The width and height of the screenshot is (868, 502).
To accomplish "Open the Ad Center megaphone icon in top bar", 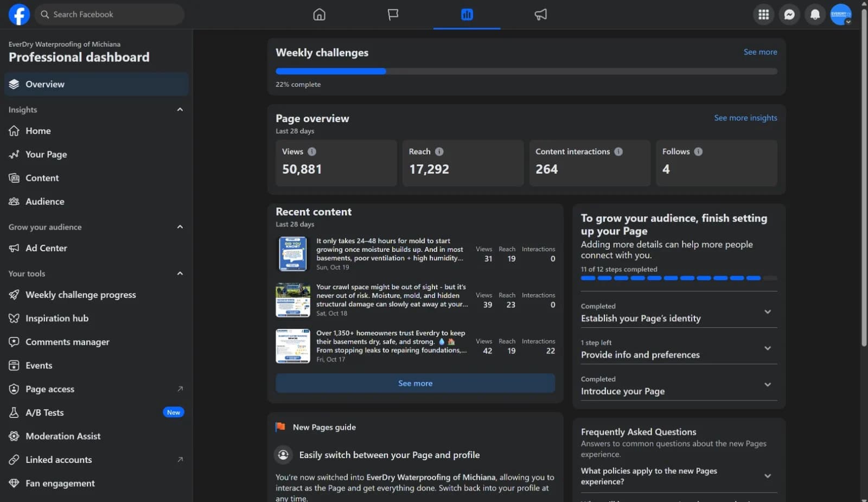I will coord(541,15).
